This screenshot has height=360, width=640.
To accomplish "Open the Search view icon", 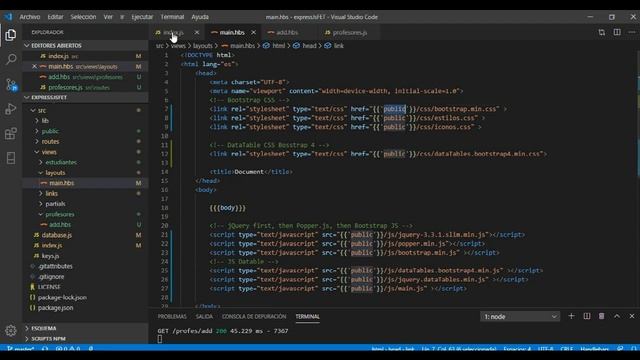I will click(11, 60).
